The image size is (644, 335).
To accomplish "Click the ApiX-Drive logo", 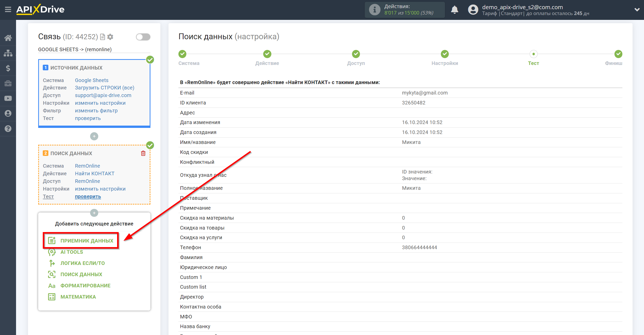I will (40, 9).
